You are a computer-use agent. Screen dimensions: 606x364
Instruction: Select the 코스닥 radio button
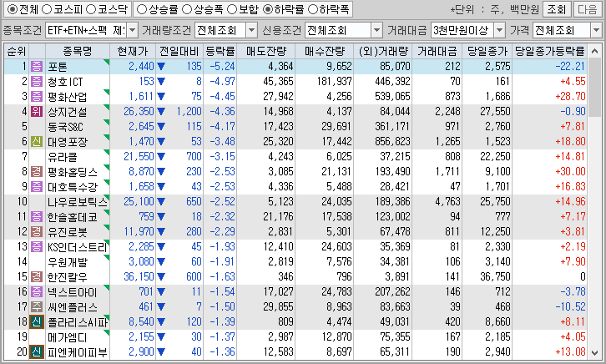tap(91, 9)
